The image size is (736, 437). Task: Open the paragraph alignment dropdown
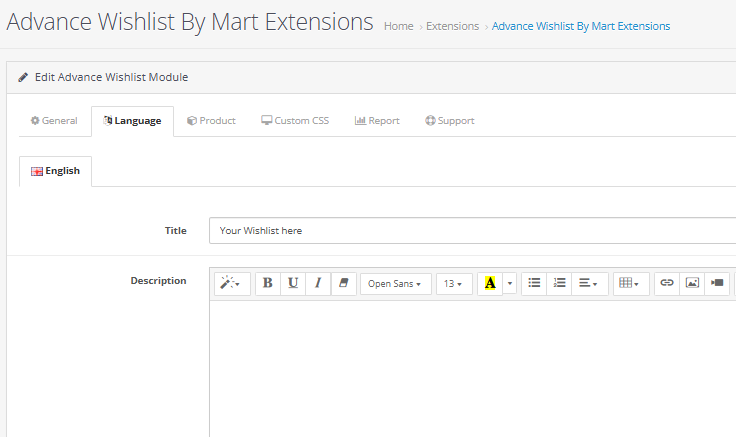point(589,283)
